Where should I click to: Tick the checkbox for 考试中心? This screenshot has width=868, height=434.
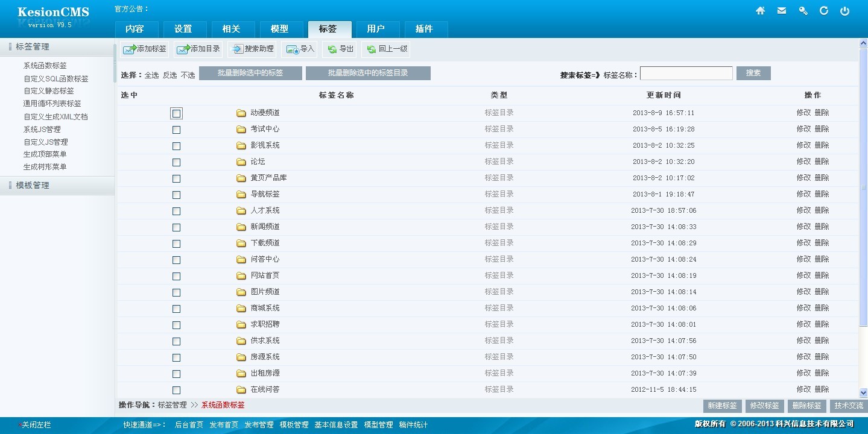coord(176,130)
